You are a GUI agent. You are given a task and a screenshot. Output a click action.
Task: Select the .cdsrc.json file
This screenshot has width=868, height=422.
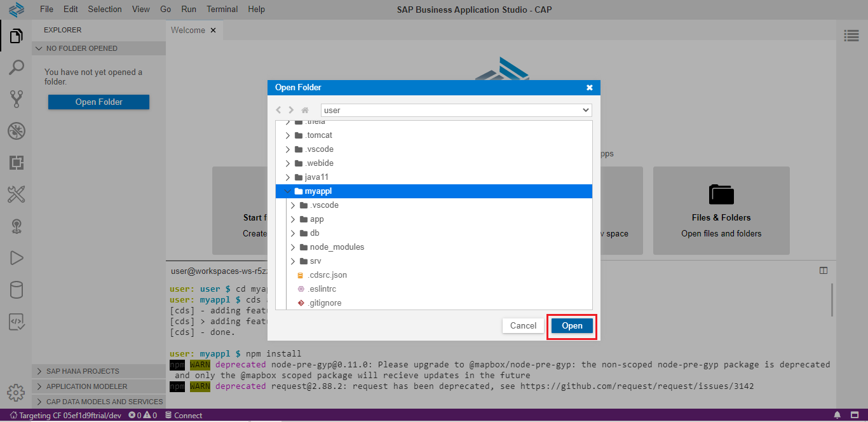327,275
